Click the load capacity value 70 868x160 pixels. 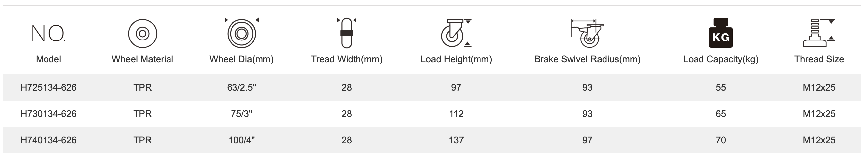pyautogui.click(x=720, y=140)
